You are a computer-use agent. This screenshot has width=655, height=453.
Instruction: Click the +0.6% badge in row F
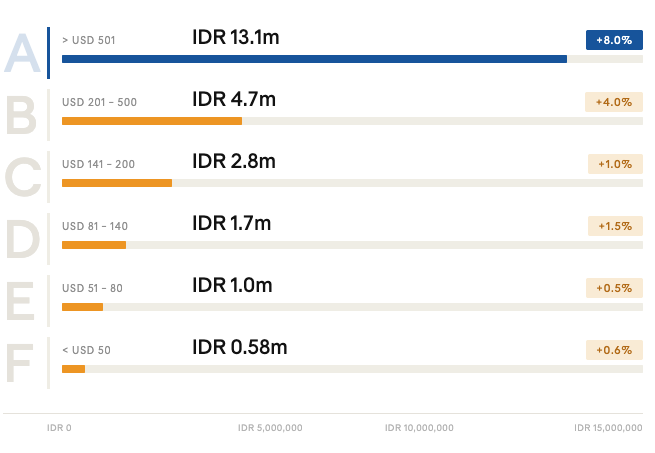point(613,350)
